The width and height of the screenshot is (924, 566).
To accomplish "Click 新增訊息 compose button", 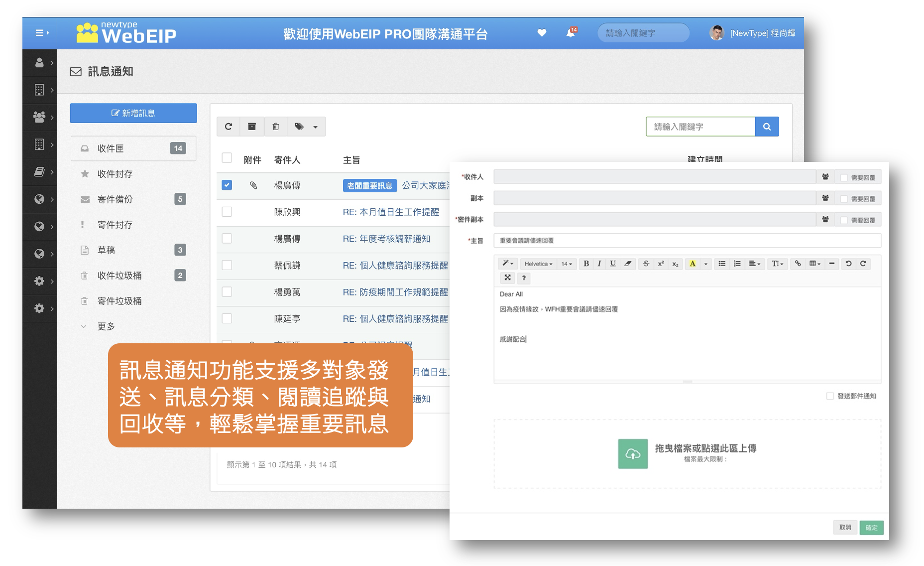I will pos(133,113).
